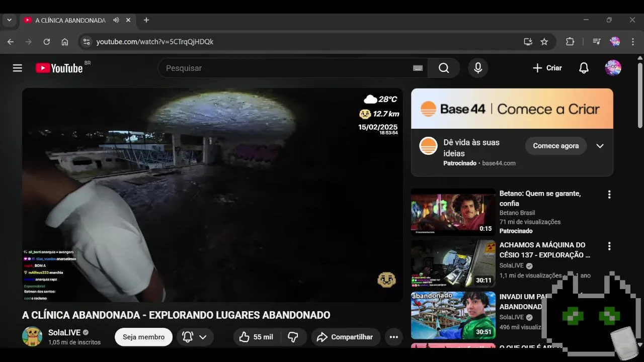Screen dimensions: 644x362
Task: Open the SolaLIVE channel avatar
Action: 32,336
